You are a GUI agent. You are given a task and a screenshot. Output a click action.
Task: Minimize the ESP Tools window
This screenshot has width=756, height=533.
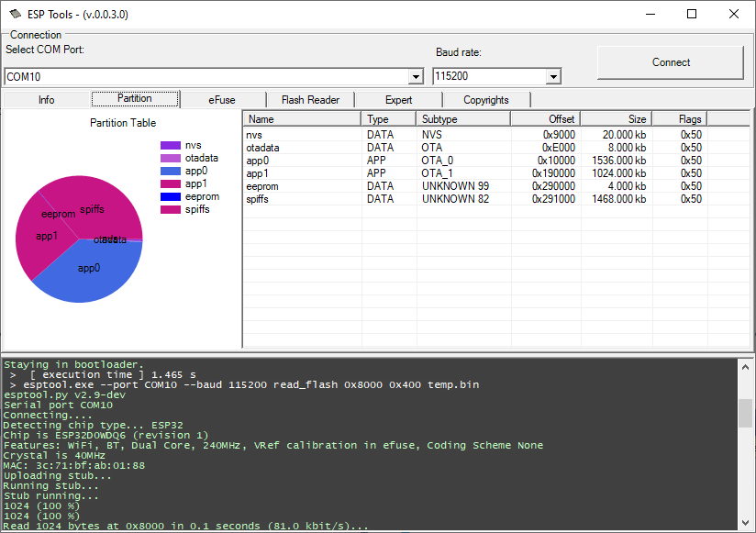(x=650, y=14)
